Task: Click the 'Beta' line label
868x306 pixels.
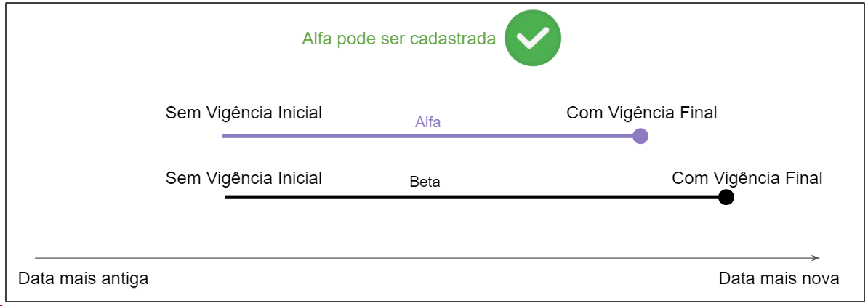Action: pos(425,182)
